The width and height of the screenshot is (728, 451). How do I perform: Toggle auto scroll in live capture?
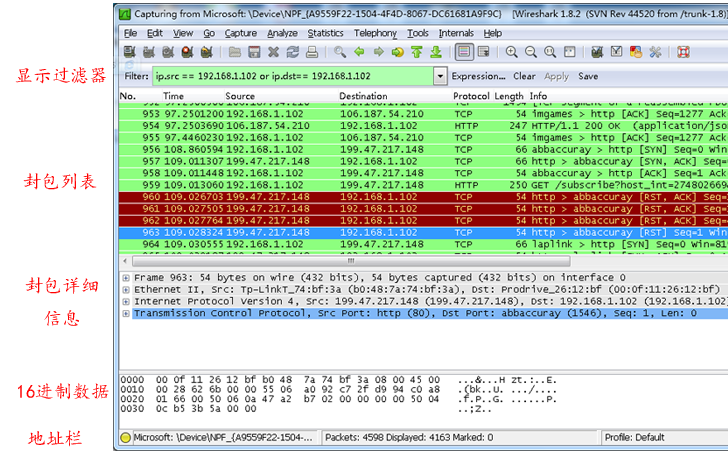point(483,52)
